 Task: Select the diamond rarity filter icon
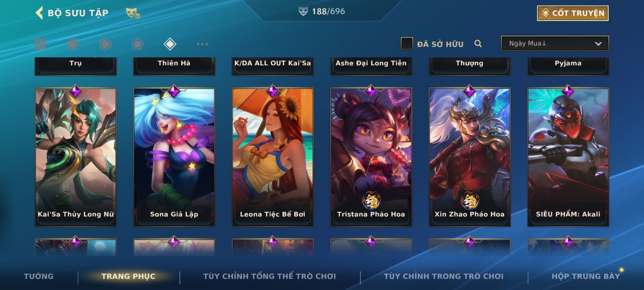pos(170,44)
